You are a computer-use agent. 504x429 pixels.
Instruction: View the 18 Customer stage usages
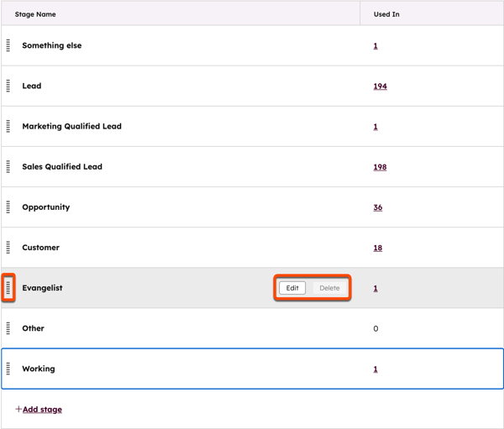(x=377, y=248)
